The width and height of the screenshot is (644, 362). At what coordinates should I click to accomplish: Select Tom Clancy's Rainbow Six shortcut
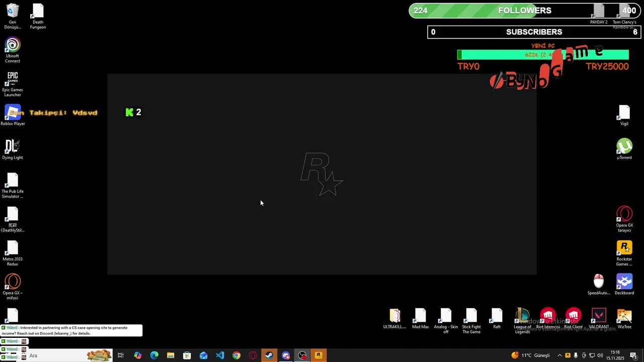coord(624,16)
